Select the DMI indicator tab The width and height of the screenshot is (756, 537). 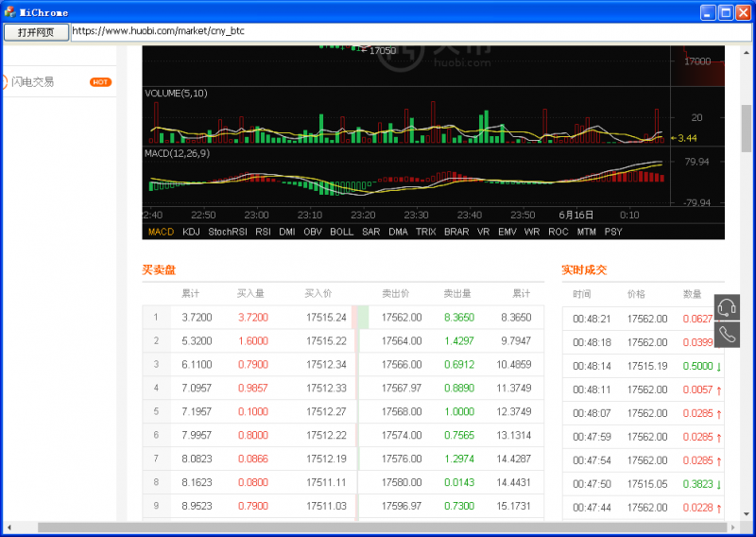[x=287, y=232]
